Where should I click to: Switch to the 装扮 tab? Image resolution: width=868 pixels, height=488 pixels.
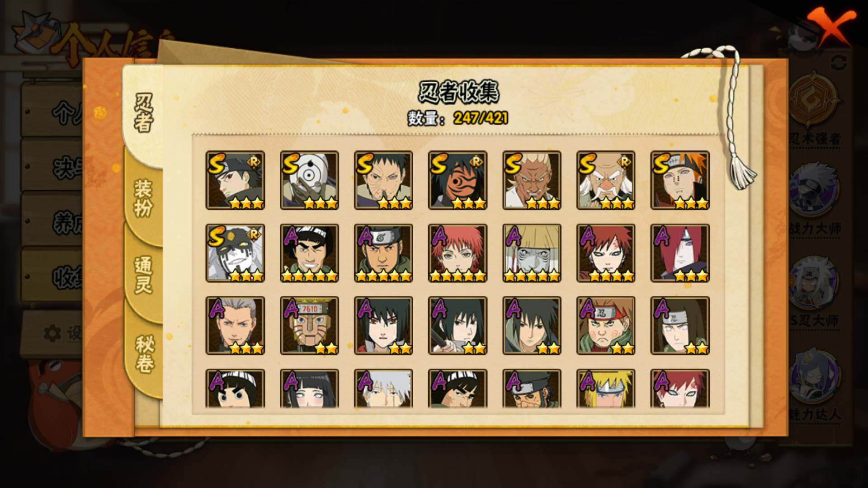143,199
